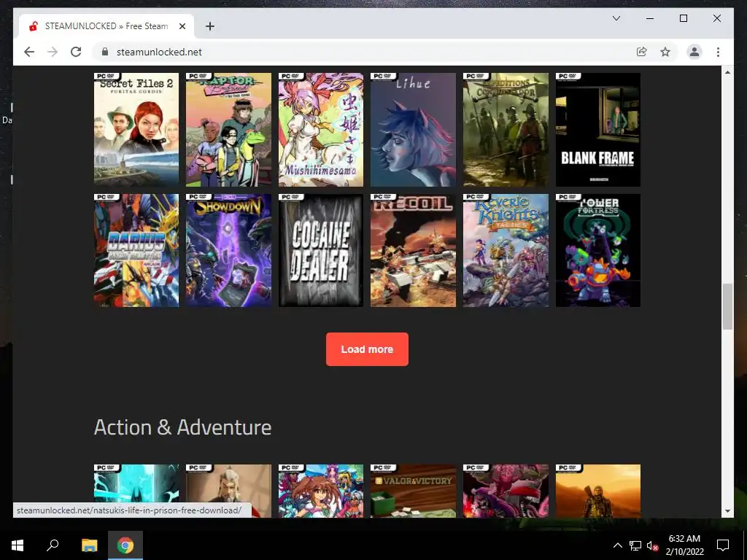
Task: Click the forward navigation arrow
Action: coord(53,52)
